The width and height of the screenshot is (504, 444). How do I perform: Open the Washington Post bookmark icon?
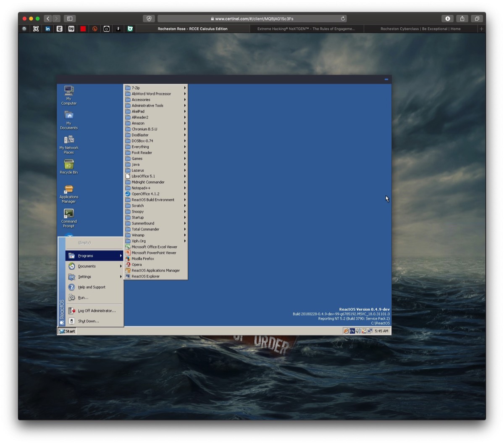point(71,29)
